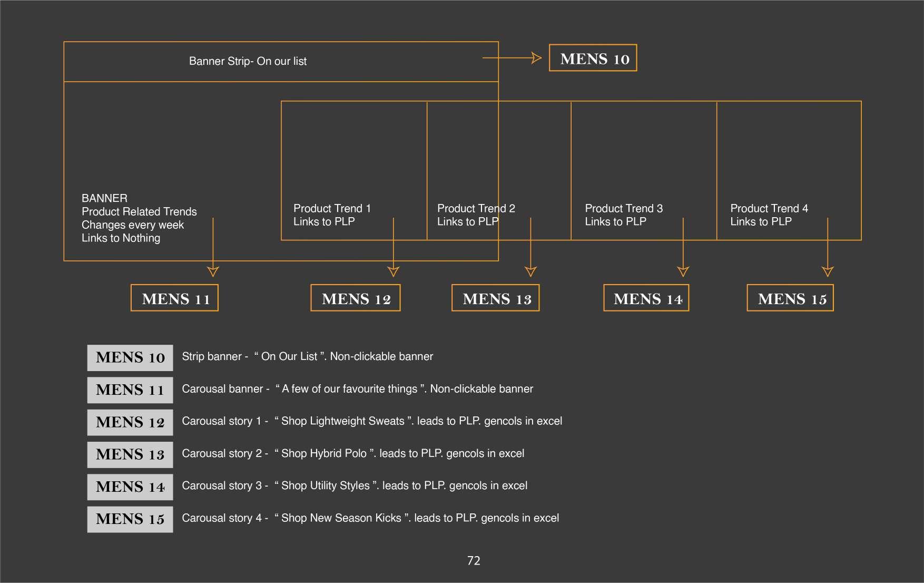Click "Links to PLP" under Product Trend 1
This screenshot has width=924, height=583.
(324, 221)
